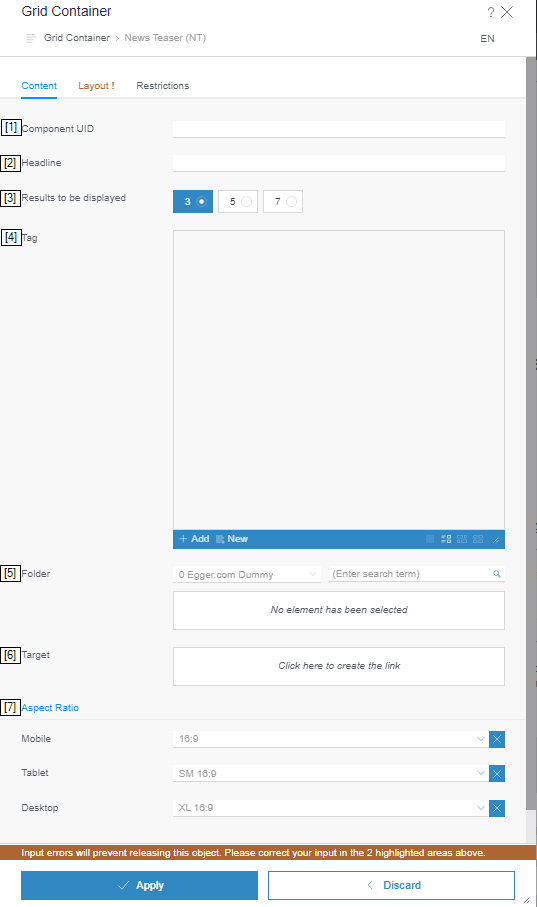The image size is (537, 907).
Task: Expand the Egger.com Dummy folder dropdown
Action: pyautogui.click(x=247, y=574)
